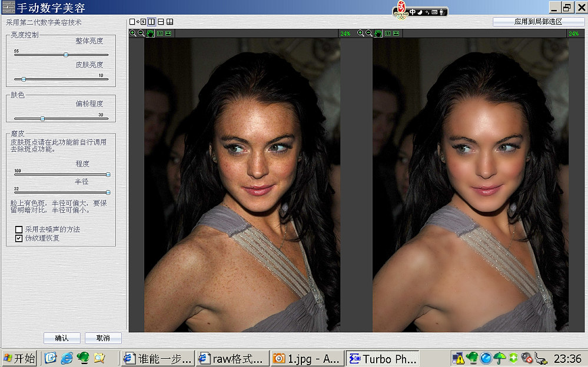Open the first Quick Launch icon on taskbar

click(50, 358)
